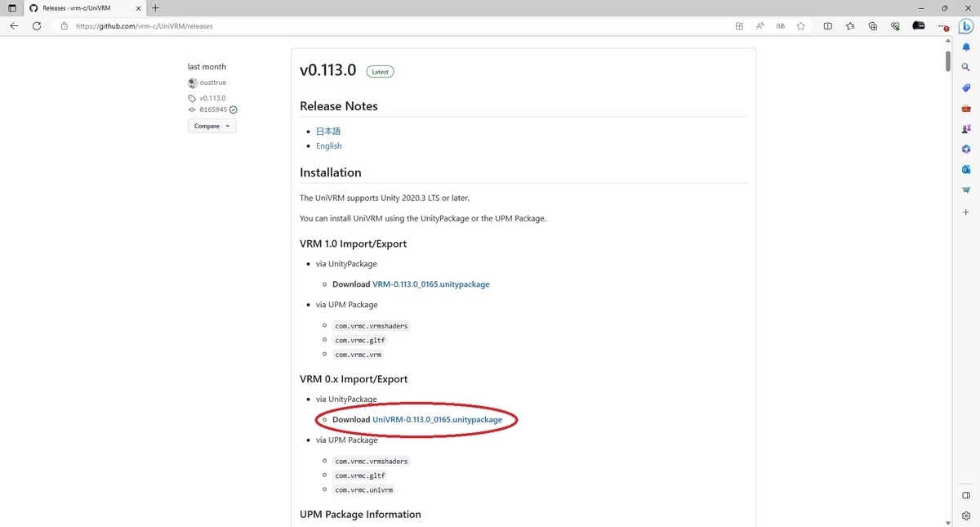Open the sidebar Microsoft 365 icon
This screenshot has width=980, height=527.
tap(966, 149)
